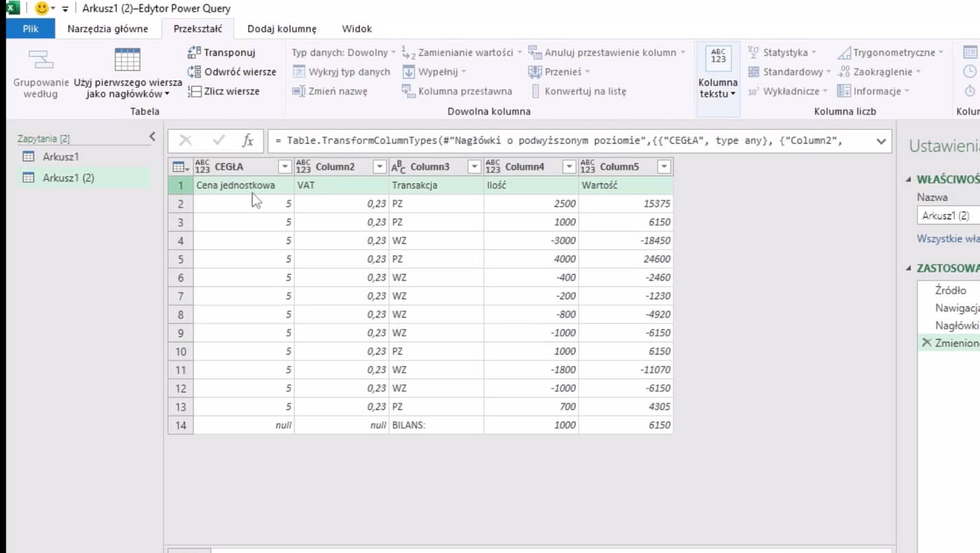980x553 pixels.
Task: Open the CEGŁA column filter dropdown
Action: point(285,167)
